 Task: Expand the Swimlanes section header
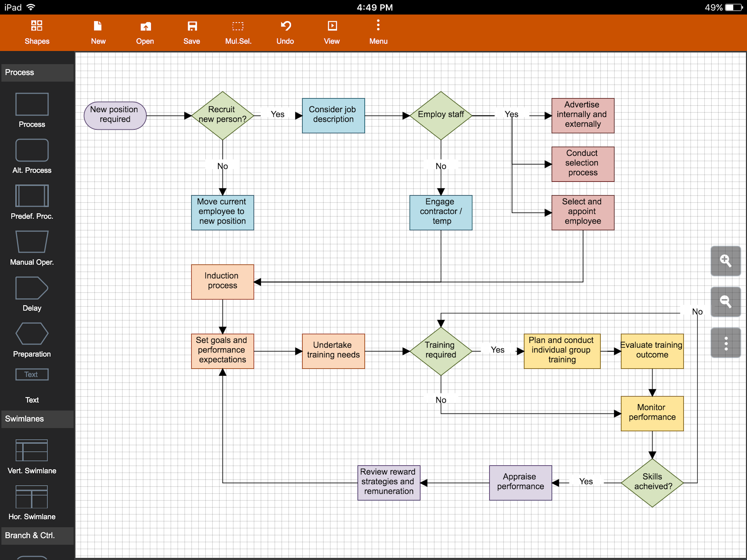pyautogui.click(x=37, y=419)
